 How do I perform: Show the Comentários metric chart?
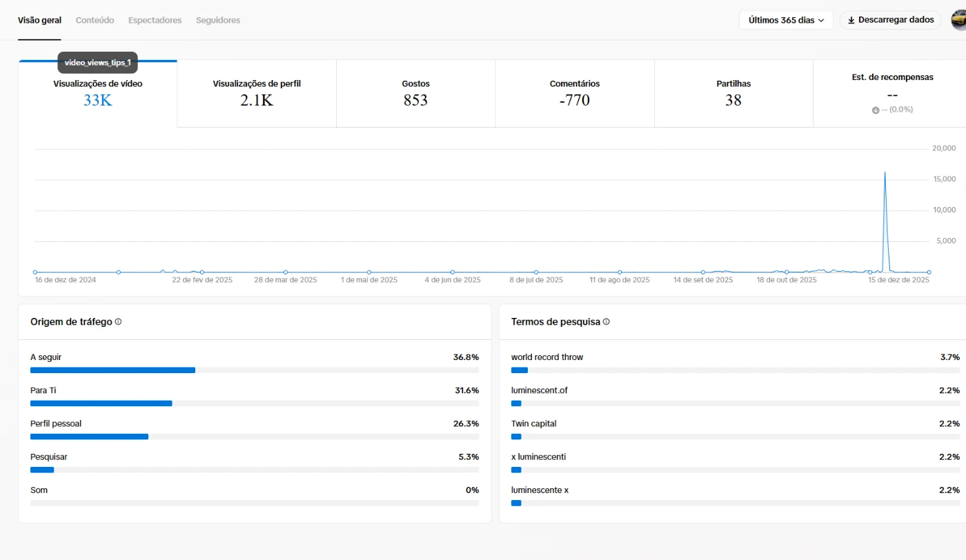[x=575, y=94]
